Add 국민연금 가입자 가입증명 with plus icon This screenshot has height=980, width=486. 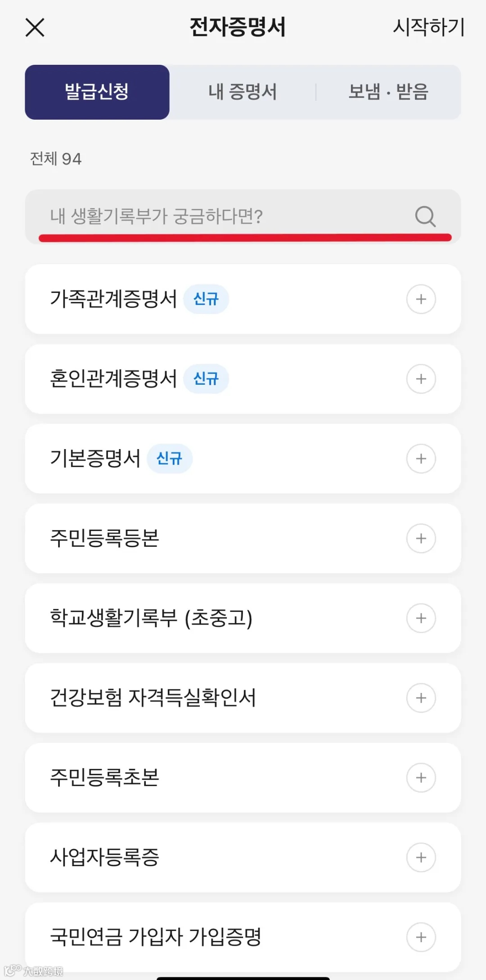pyautogui.click(x=421, y=937)
